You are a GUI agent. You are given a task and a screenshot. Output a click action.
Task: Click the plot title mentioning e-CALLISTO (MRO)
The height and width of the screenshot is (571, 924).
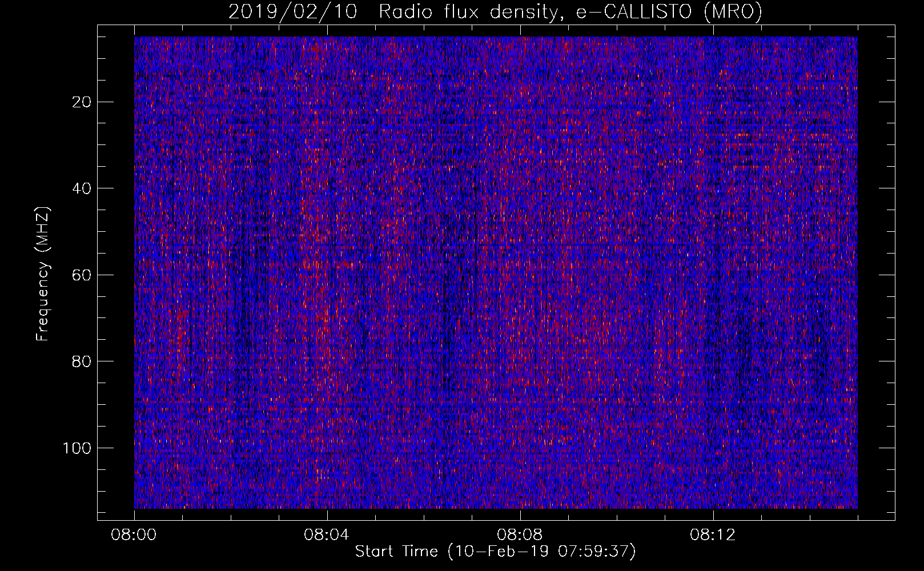pos(495,12)
